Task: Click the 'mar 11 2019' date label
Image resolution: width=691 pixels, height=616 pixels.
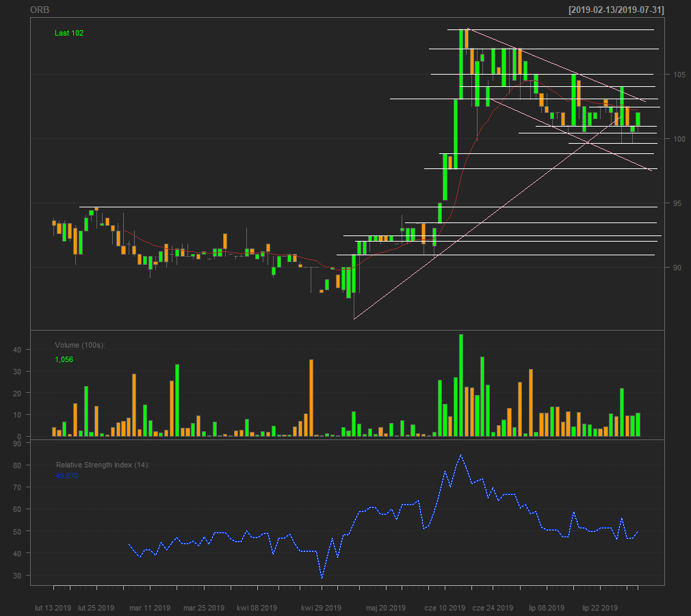Action: (150, 608)
